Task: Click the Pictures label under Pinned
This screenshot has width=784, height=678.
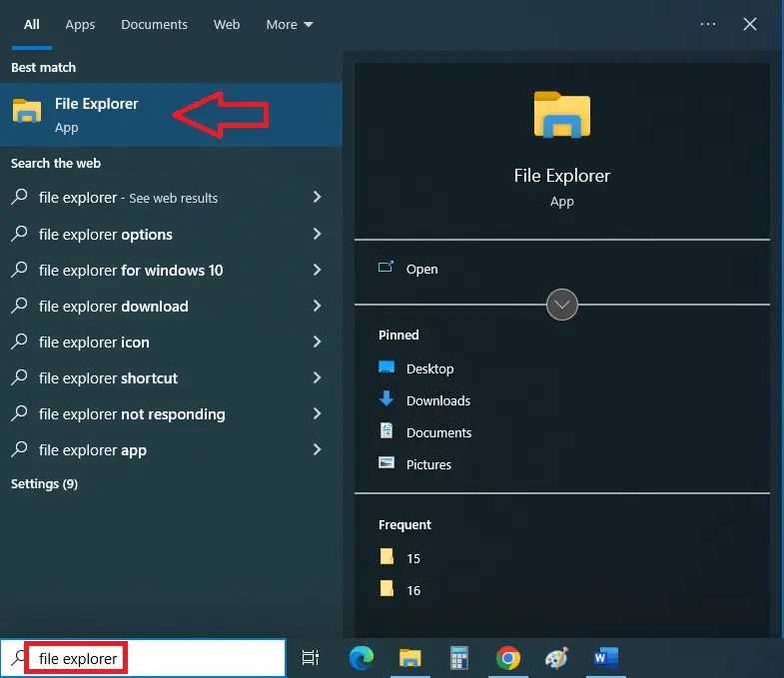Action: pyautogui.click(x=428, y=465)
